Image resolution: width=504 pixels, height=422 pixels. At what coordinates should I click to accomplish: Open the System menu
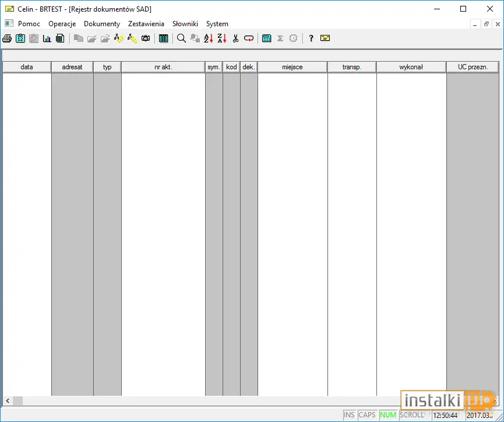pos(217,24)
